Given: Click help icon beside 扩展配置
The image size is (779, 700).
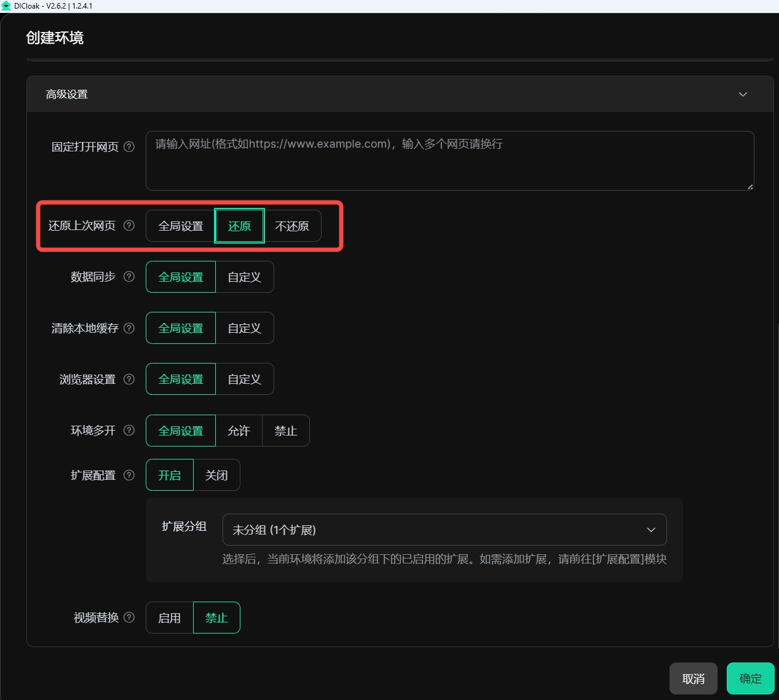Looking at the screenshot, I should (129, 475).
